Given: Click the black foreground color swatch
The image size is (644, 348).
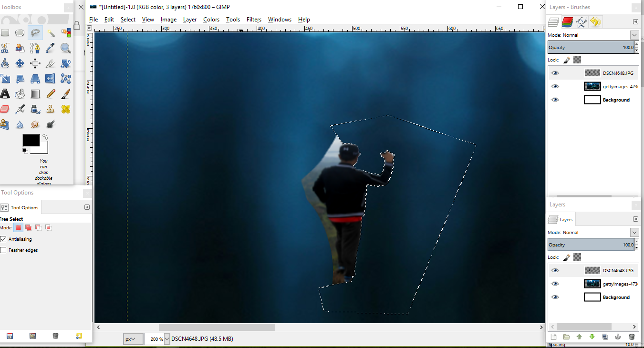Looking at the screenshot, I should (31, 140).
